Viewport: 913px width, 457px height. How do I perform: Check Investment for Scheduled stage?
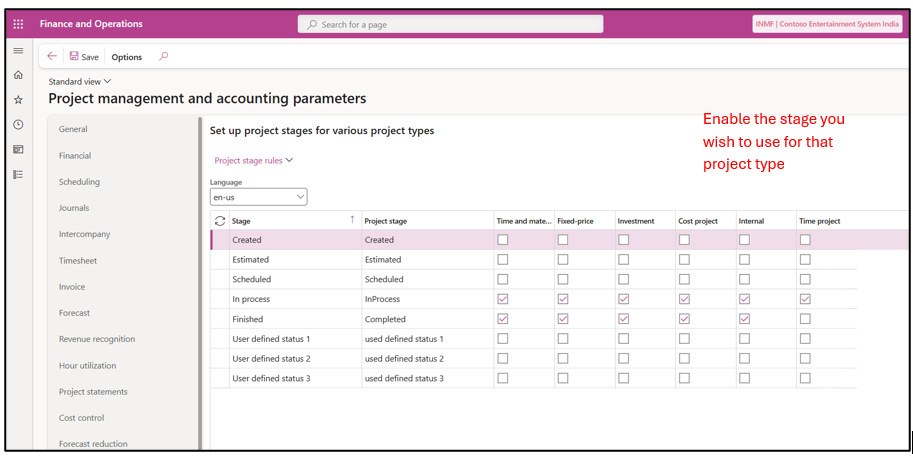point(624,279)
